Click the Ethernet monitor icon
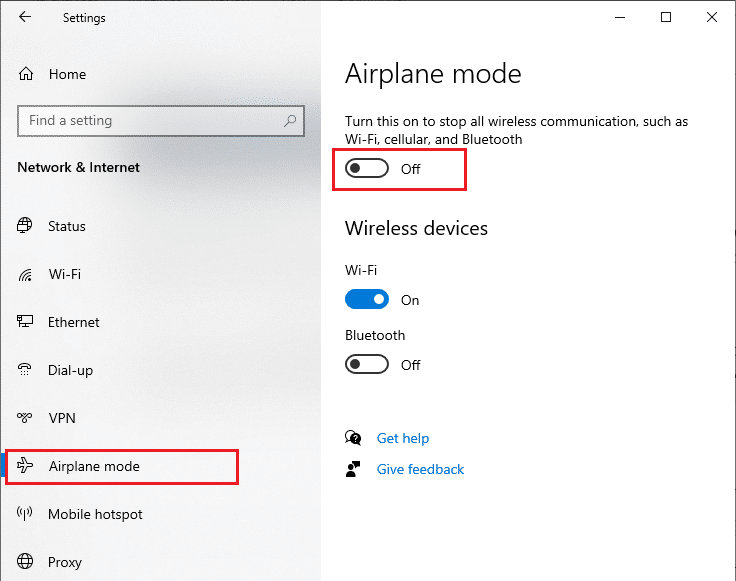The height and width of the screenshot is (581, 736). pos(25,322)
